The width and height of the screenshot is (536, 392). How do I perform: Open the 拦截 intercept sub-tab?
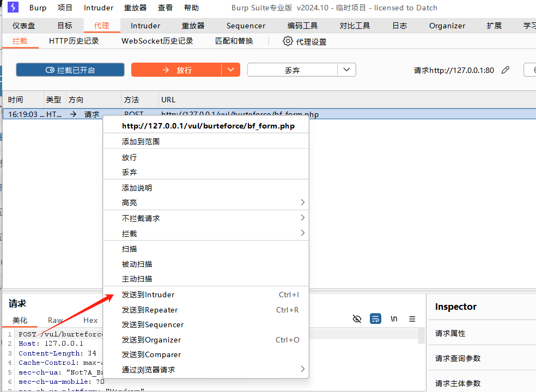point(20,41)
